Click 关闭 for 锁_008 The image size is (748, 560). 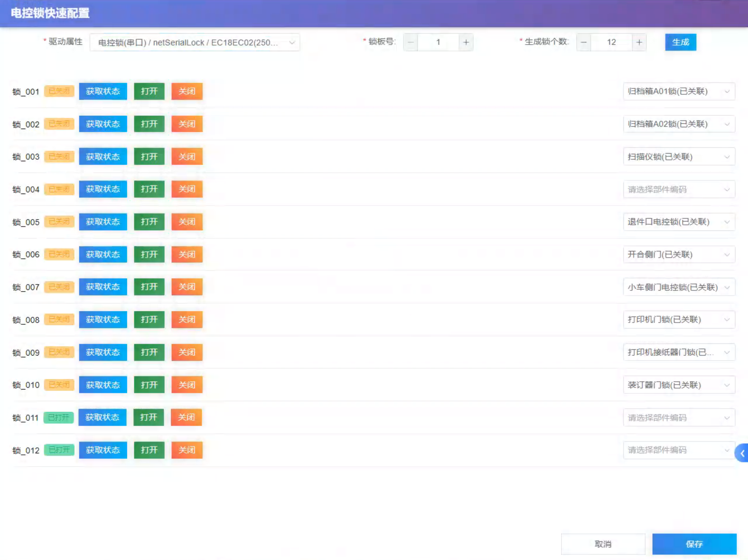pyautogui.click(x=187, y=320)
